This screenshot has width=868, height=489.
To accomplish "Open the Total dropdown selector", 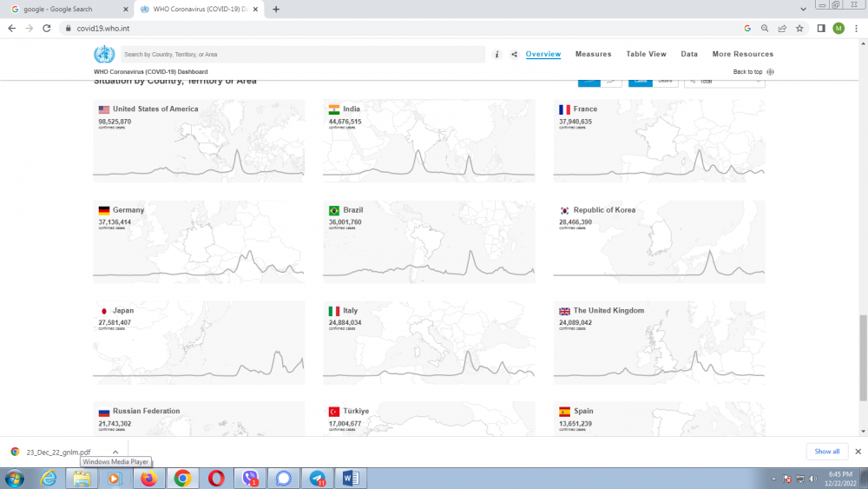I will click(724, 81).
